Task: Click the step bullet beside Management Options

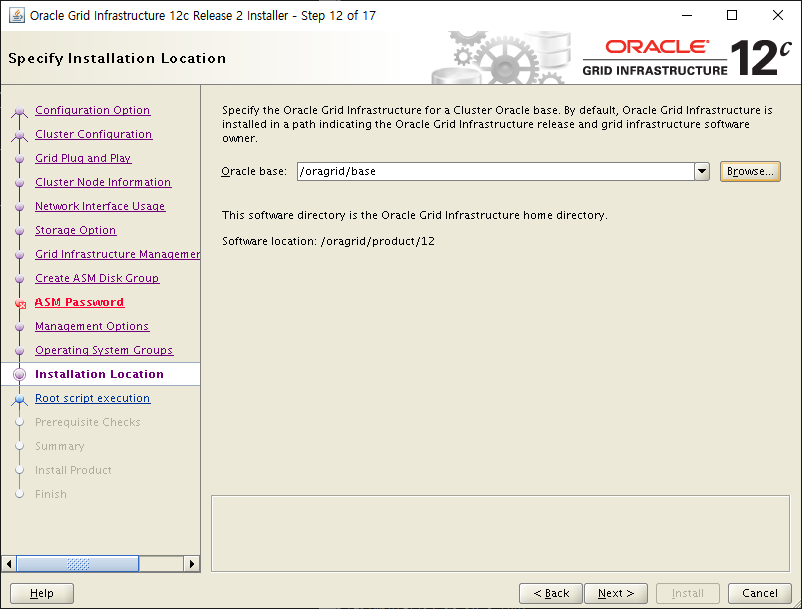Action: click(x=19, y=327)
